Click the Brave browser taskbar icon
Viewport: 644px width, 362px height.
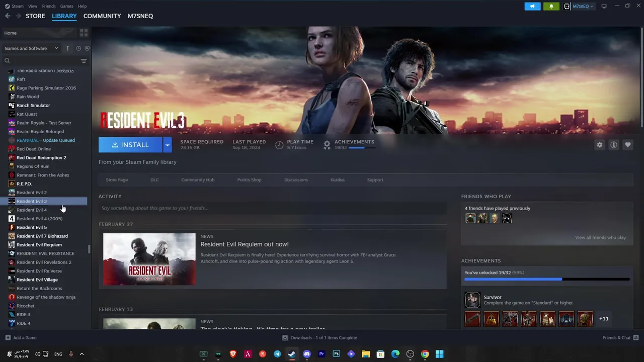point(233,354)
